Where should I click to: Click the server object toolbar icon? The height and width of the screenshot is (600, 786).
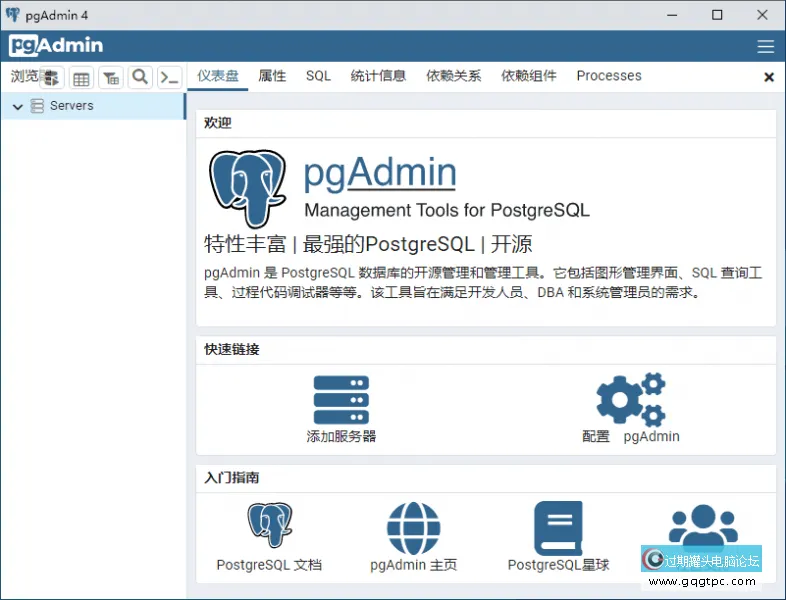click(x=51, y=78)
